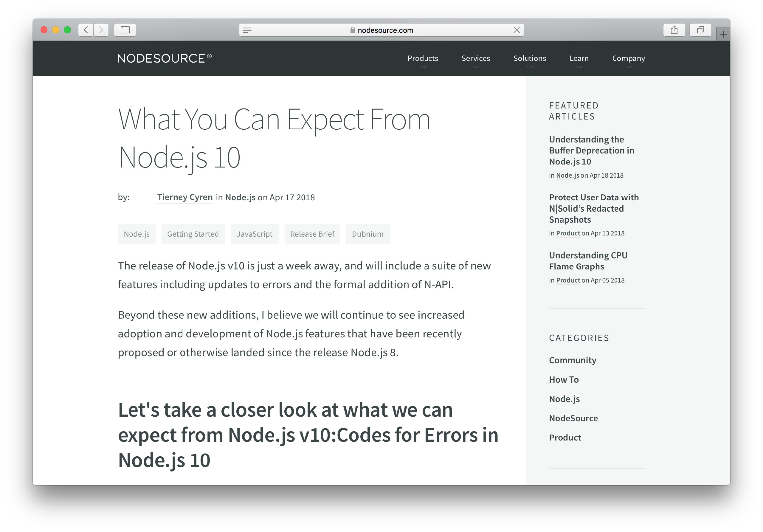The height and width of the screenshot is (532, 763).
Task: Open the Reader view icon in address bar
Action: click(x=247, y=30)
